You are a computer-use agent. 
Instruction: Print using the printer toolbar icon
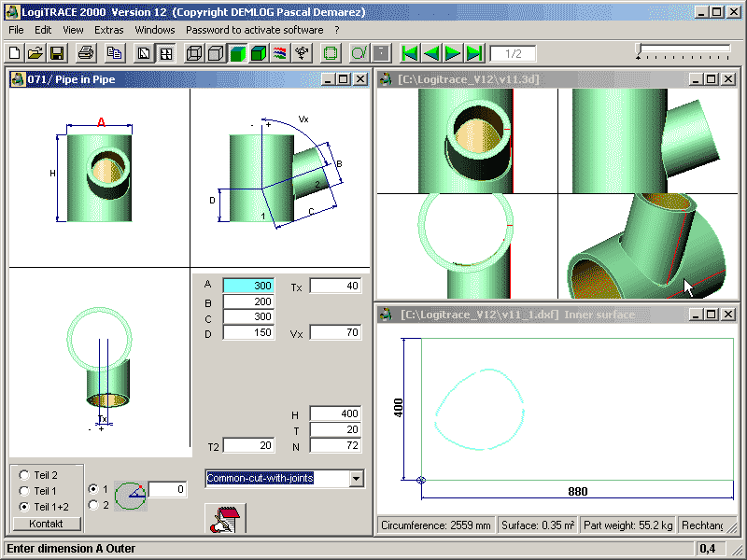coord(86,53)
